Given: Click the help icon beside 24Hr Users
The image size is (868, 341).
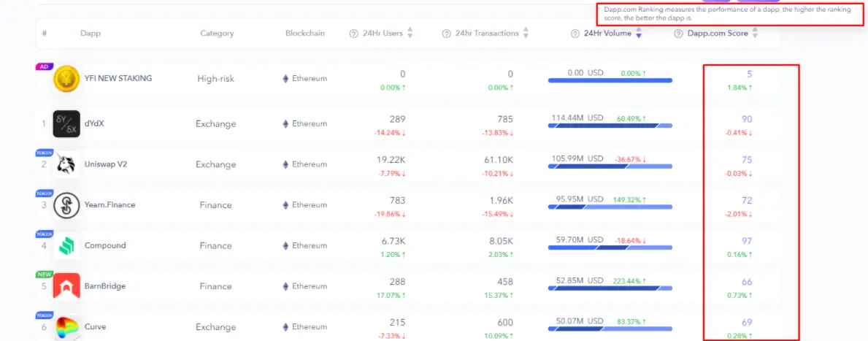Looking at the screenshot, I should [354, 34].
